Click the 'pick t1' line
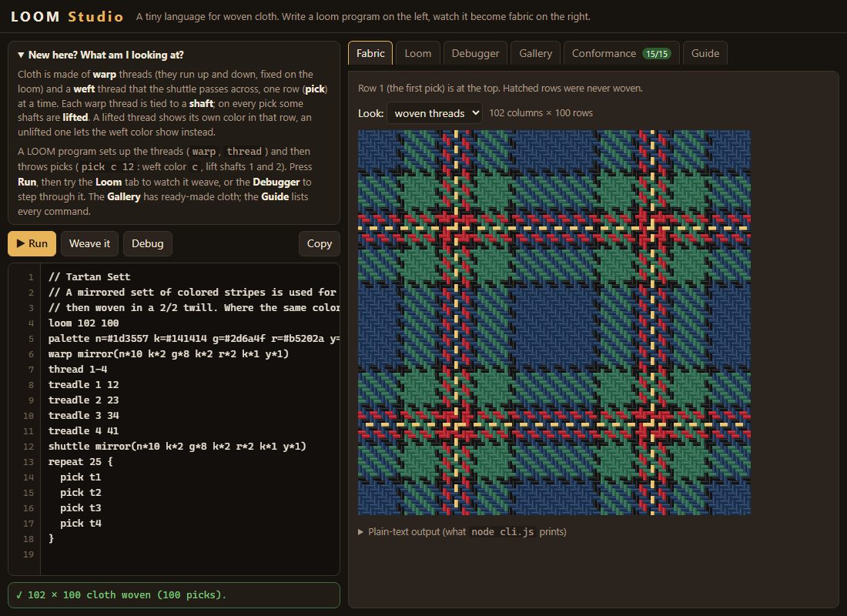Viewport: 847px width, 616px height. (81, 477)
